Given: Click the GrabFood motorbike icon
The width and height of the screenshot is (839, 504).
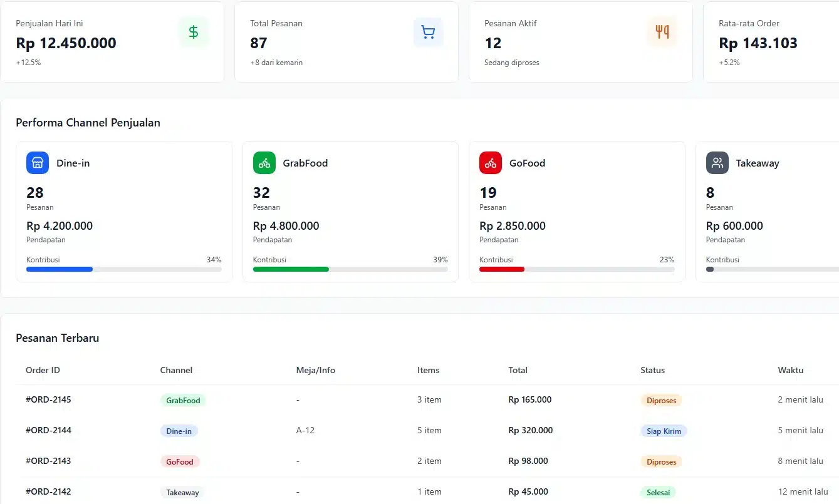Looking at the screenshot, I should [264, 163].
